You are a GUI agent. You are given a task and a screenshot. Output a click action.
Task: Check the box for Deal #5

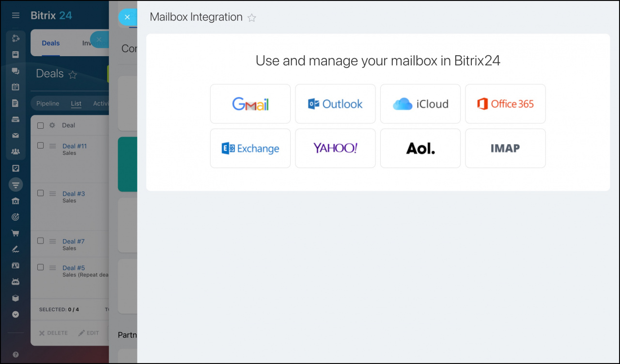(41, 267)
